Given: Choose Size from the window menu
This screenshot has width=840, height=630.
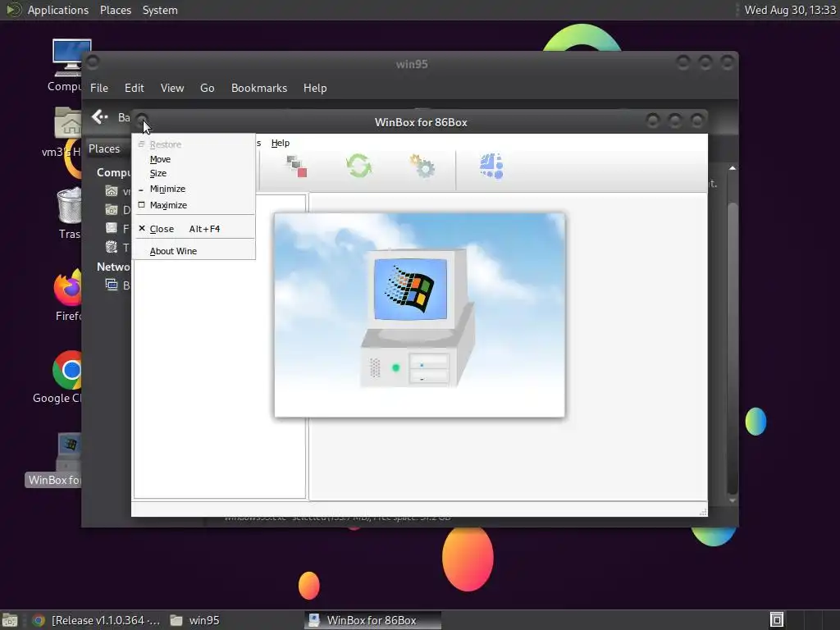Looking at the screenshot, I should (x=158, y=173).
